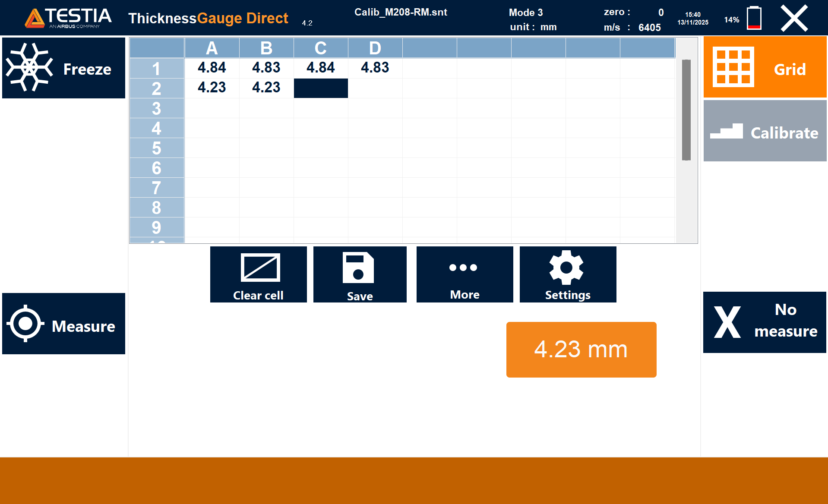Click the battery level indicator

[x=754, y=19]
